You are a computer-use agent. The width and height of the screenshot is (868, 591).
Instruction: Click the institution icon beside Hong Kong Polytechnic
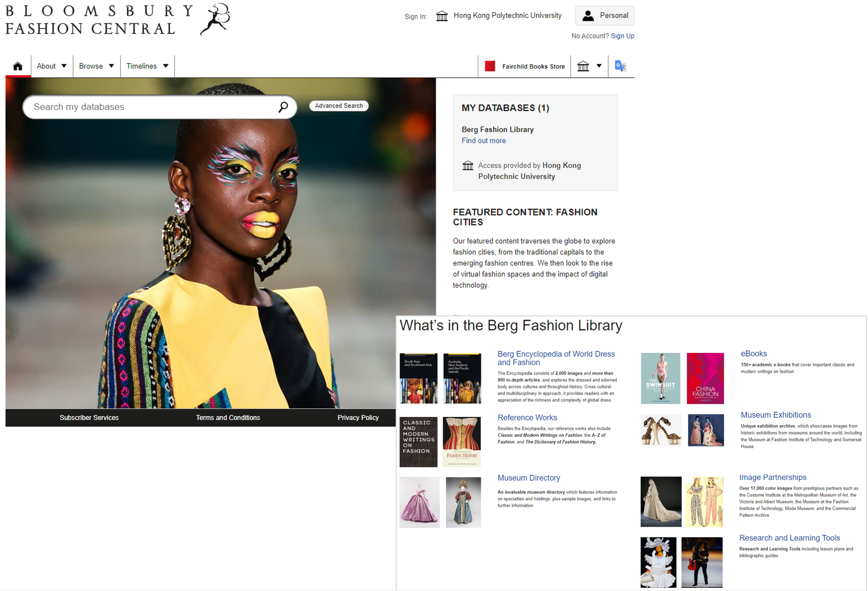click(442, 16)
